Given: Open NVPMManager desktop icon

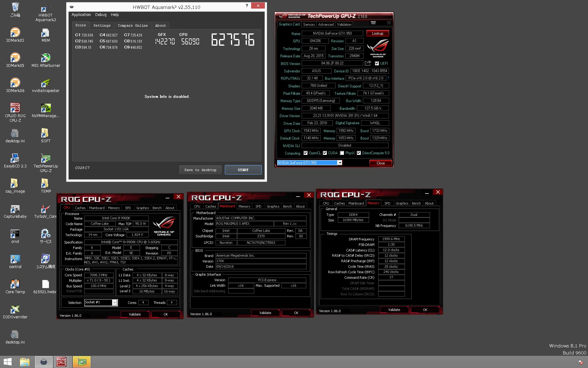Looking at the screenshot, I should coord(46,110).
